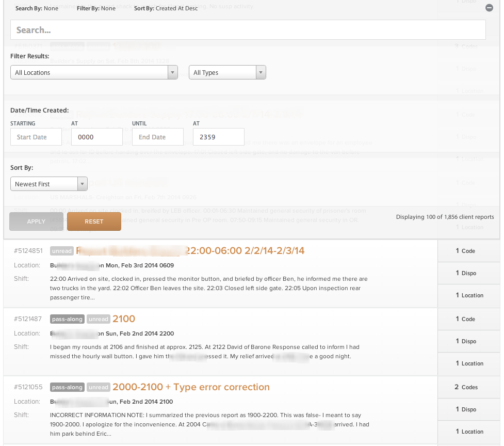Click the date Sun, Feb 2nd 2014 2200
Screen dimensions: 504x446
(140, 333)
